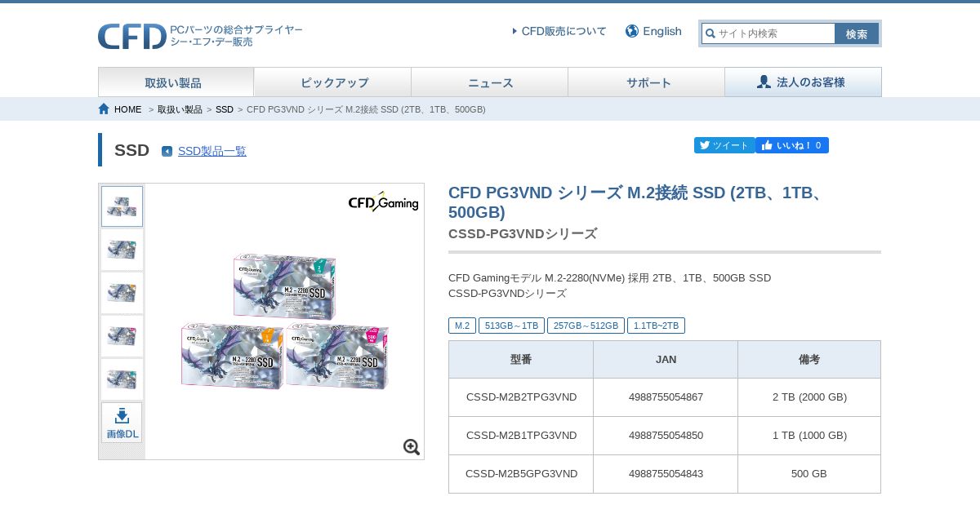Click the 513GB～1TB tag

tap(512, 326)
